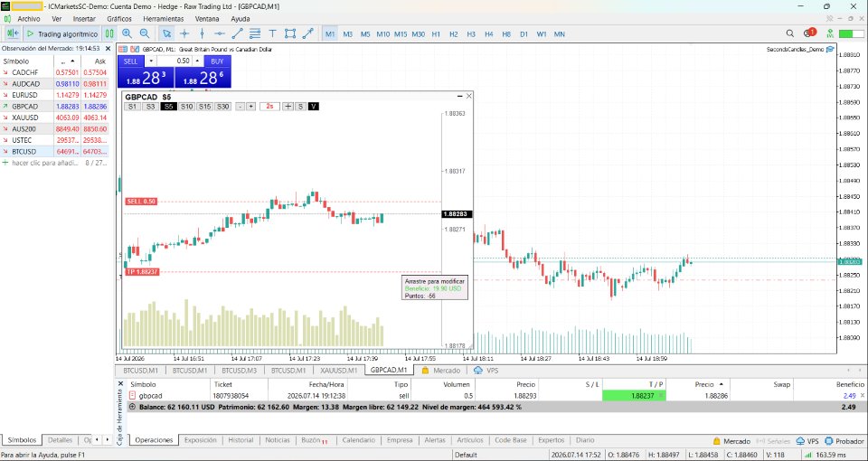Open the search magnifier in toolbar
Screen dimensions: 868x461
click(x=790, y=33)
